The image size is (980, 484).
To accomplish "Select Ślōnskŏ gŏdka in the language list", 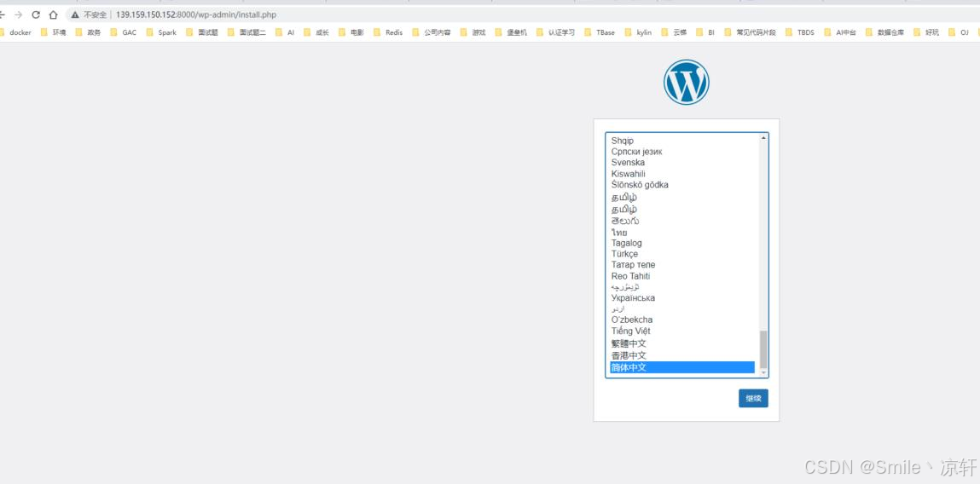I will (682, 185).
